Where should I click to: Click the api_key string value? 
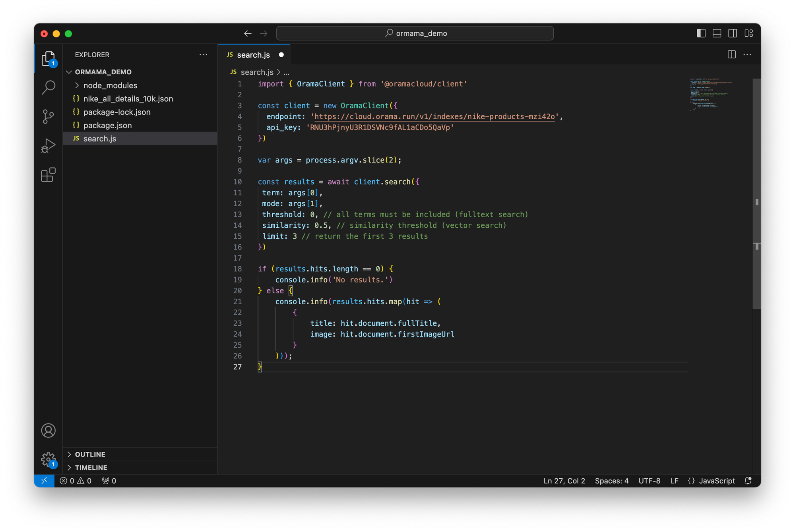(380, 128)
